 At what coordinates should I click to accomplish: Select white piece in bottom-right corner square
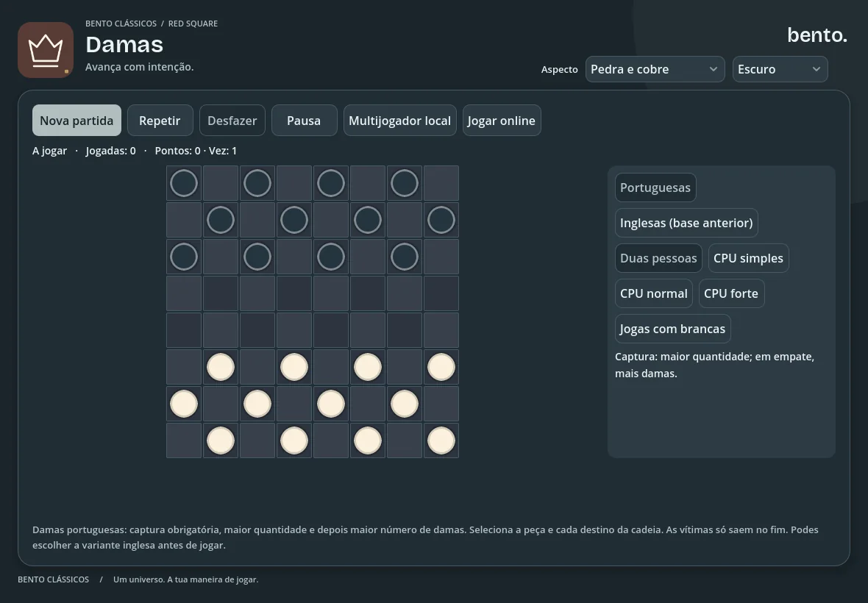(441, 440)
